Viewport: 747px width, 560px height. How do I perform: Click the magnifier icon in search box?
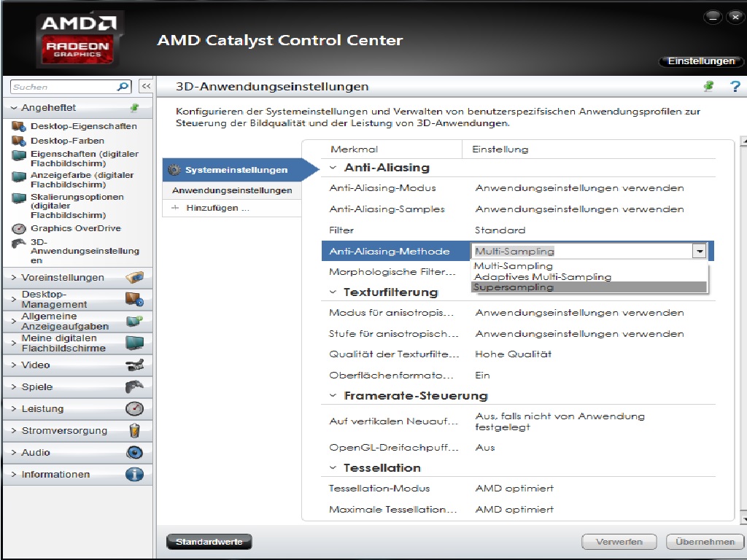coord(123,87)
